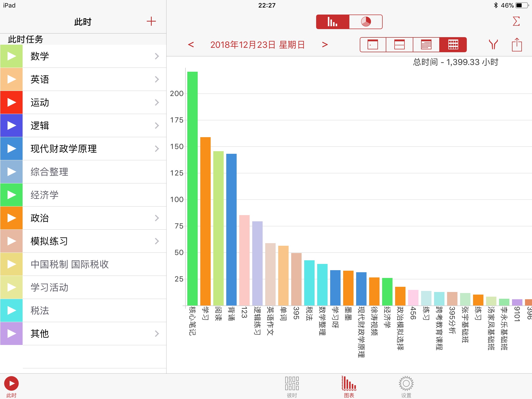Expand the 运动 task chevron

157,102
